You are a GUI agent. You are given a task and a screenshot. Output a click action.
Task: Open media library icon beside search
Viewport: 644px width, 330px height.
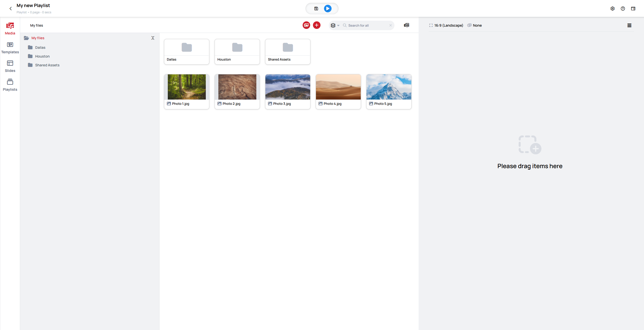coord(407,25)
